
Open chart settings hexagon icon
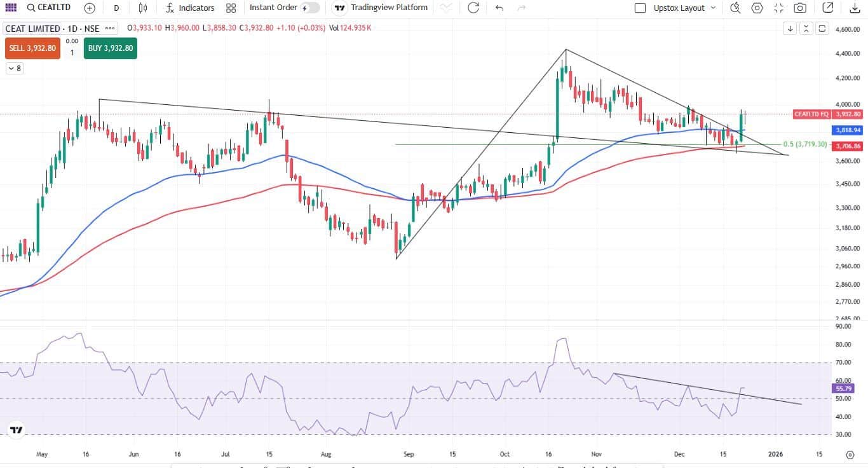757,8
